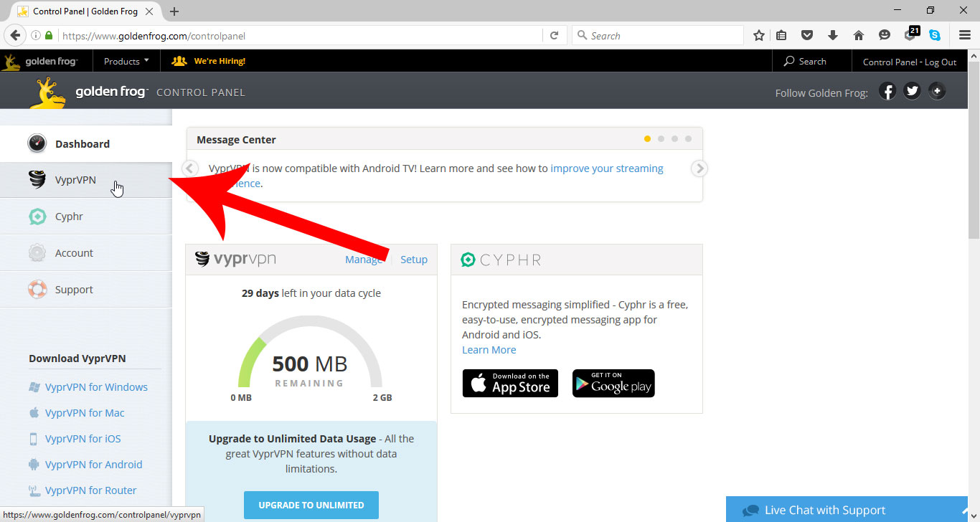Go to the browser home page icon

coord(859,35)
